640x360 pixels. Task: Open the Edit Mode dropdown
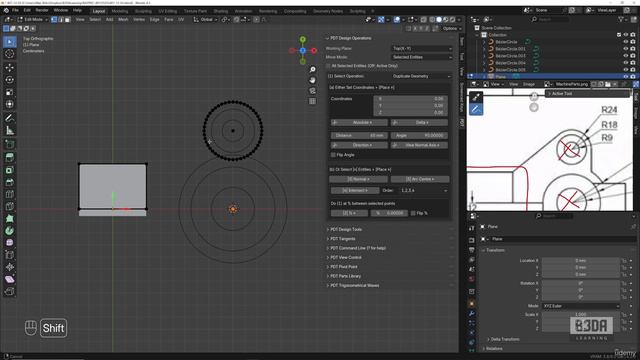[x=33, y=19]
